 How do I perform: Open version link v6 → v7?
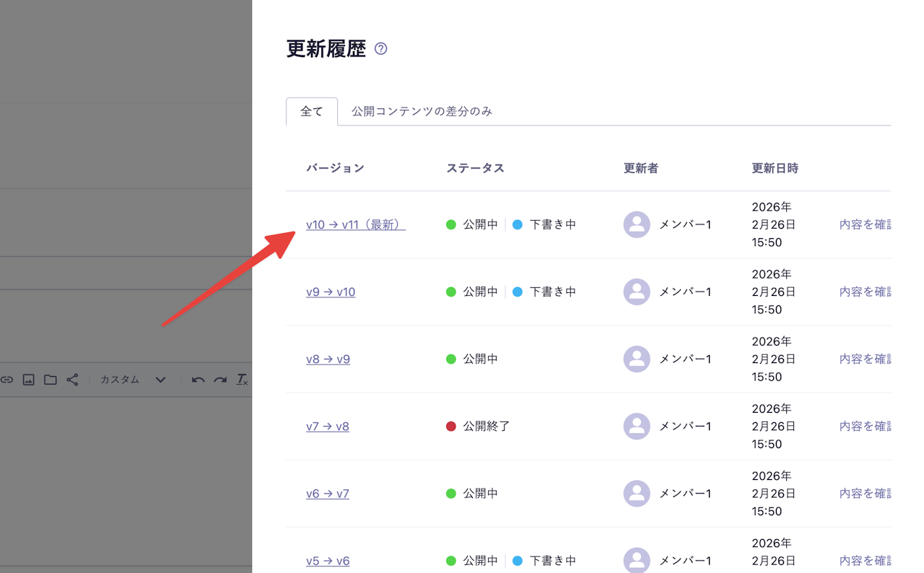tap(328, 494)
